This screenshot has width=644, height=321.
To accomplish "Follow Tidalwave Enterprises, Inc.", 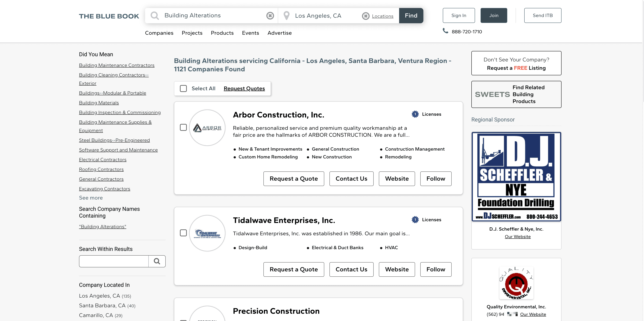I will pos(436,269).
